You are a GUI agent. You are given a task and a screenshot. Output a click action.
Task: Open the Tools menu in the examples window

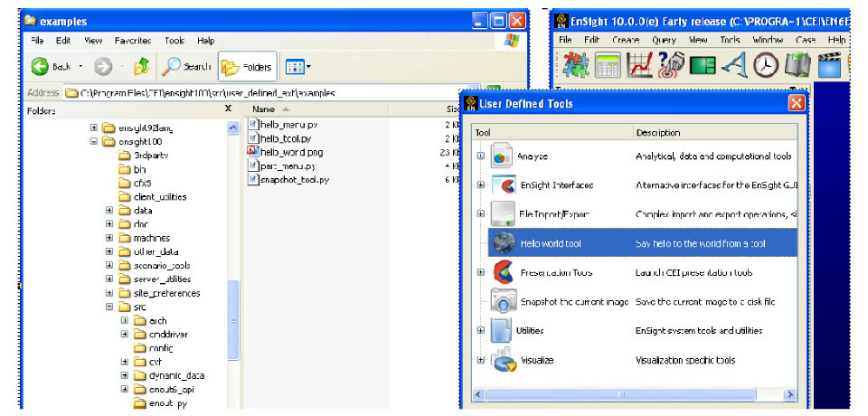point(175,41)
